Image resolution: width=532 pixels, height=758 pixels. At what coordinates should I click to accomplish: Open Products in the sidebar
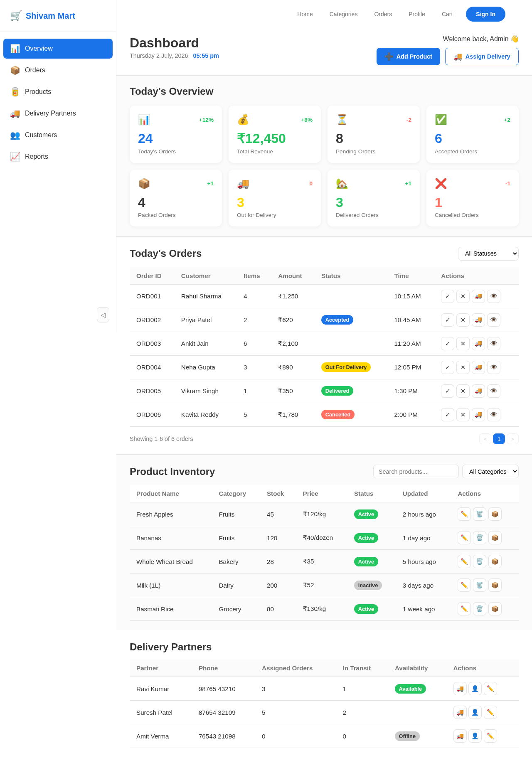point(58,92)
